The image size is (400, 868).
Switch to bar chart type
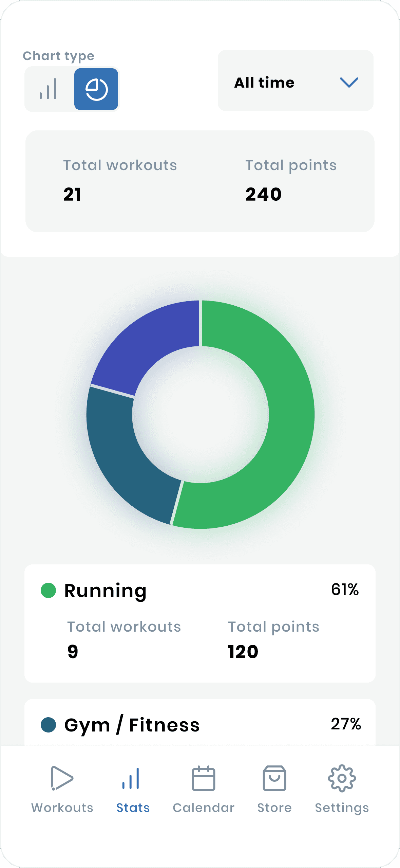click(49, 89)
